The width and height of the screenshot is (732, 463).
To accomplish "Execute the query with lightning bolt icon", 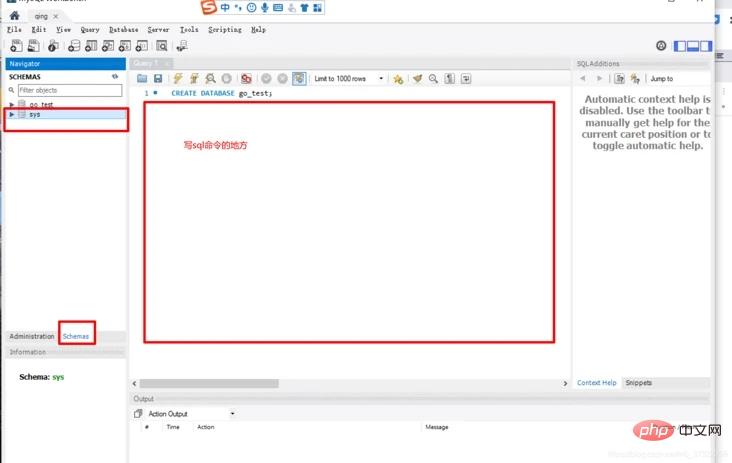I will (177, 78).
